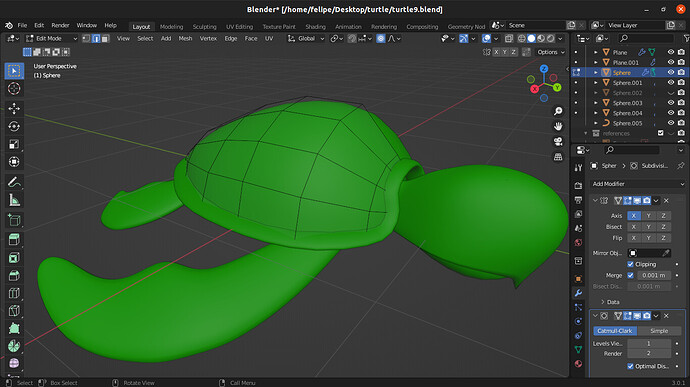The height and width of the screenshot is (387, 690).
Task: Uncheck the Merge checkbox
Action: click(630, 275)
